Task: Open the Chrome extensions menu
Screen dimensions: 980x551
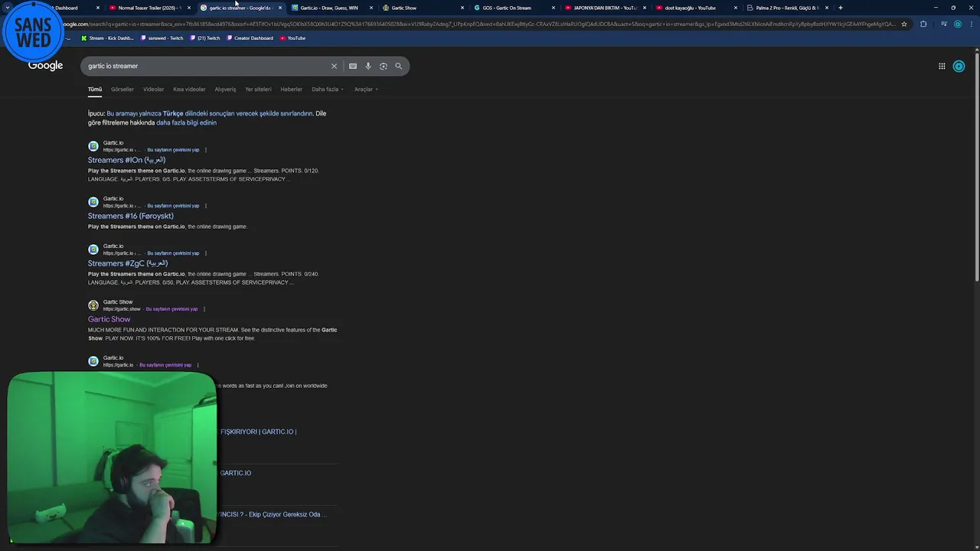Action: [923, 24]
